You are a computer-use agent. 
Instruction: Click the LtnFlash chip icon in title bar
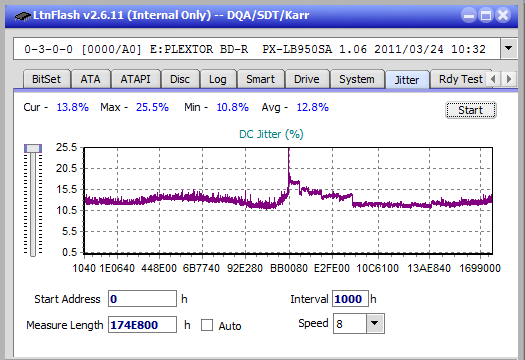pos(23,16)
